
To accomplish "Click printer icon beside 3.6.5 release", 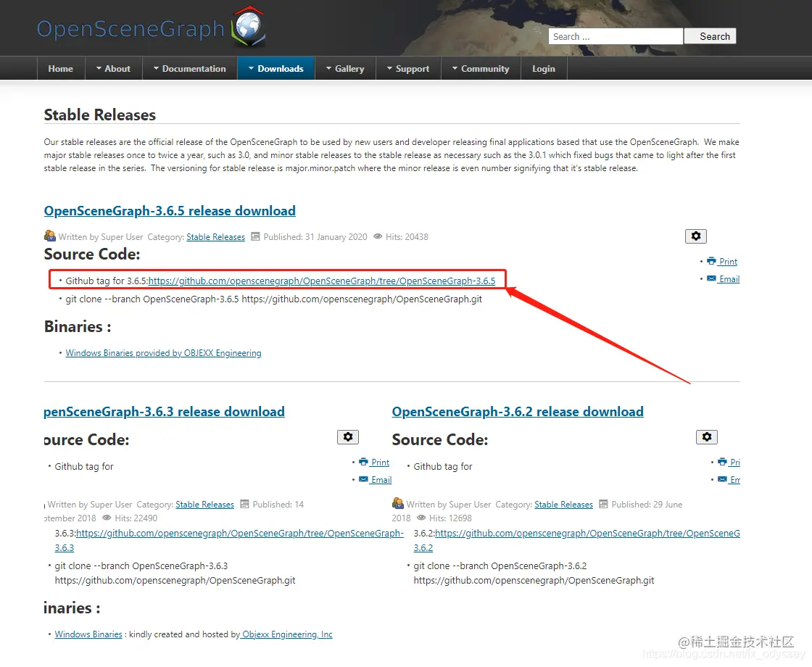I will [x=711, y=261].
